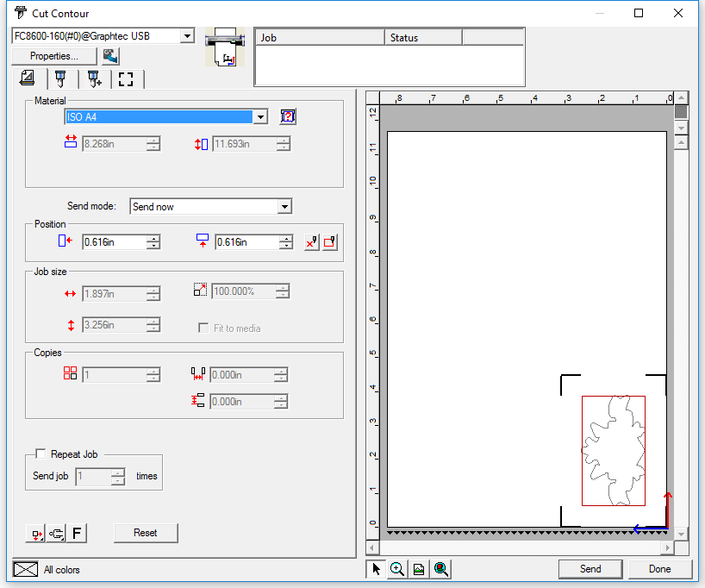Image resolution: width=705 pixels, height=588 pixels.
Task: Select the arrow pointer tool below the preview
Action: click(376, 569)
